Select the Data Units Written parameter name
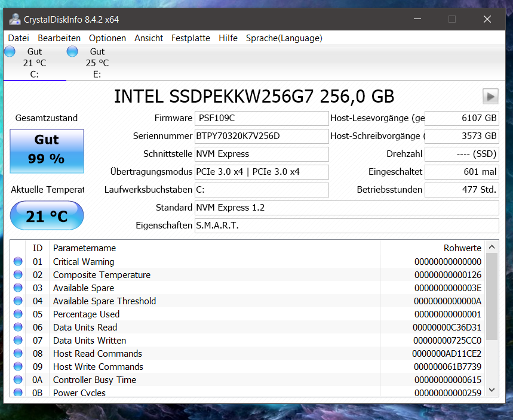Screen dimensions: 513x420 click(90, 341)
